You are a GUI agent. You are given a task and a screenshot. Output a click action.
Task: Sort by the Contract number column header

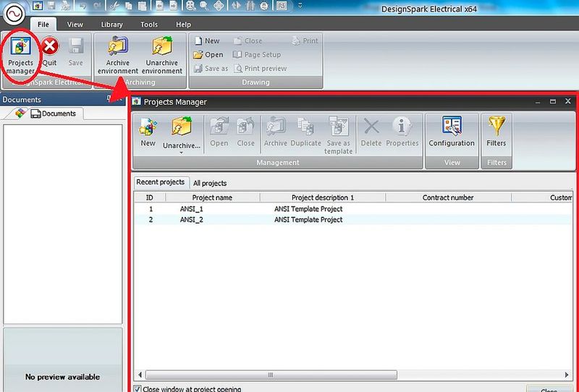(x=448, y=197)
